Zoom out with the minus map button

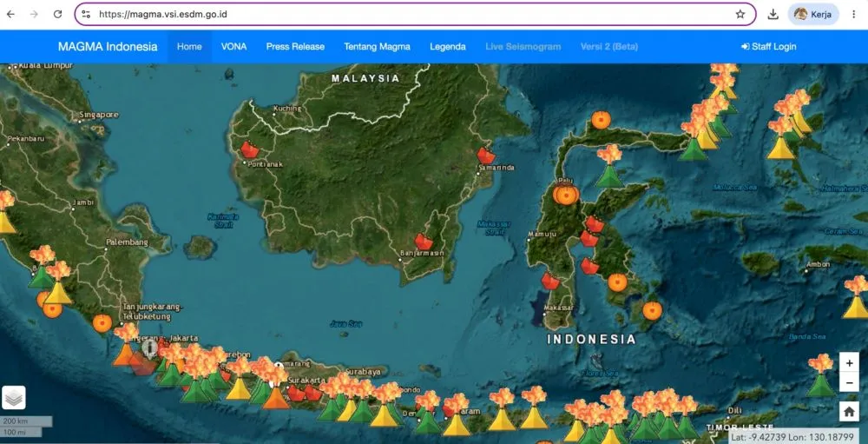click(849, 382)
